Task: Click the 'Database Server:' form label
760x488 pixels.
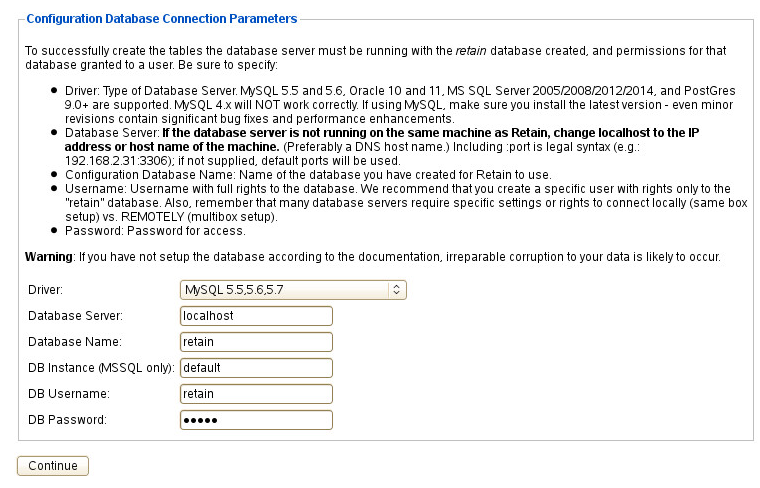Action: 75,316
